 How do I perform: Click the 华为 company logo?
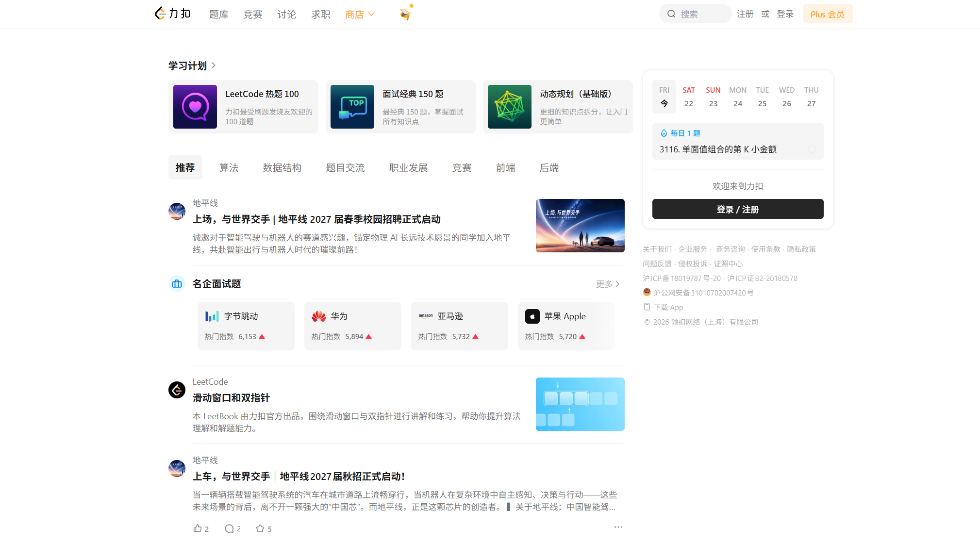(x=318, y=316)
